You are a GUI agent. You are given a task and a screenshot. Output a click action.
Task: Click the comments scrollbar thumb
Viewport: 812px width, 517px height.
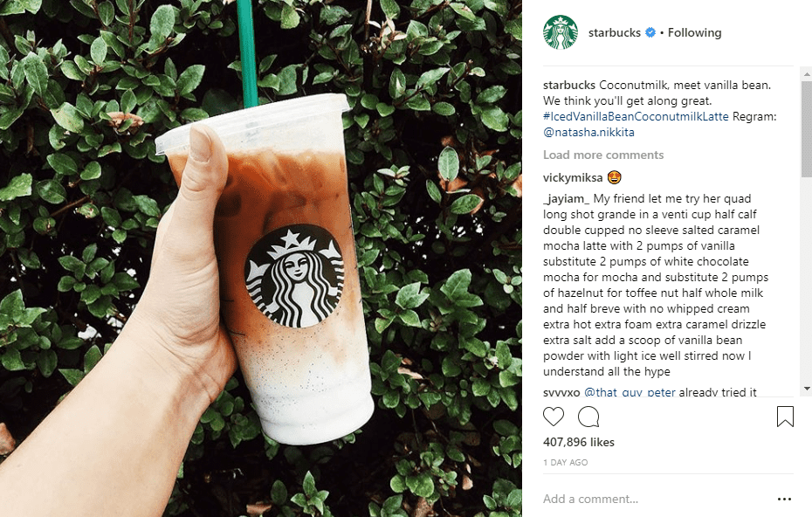pos(806,129)
